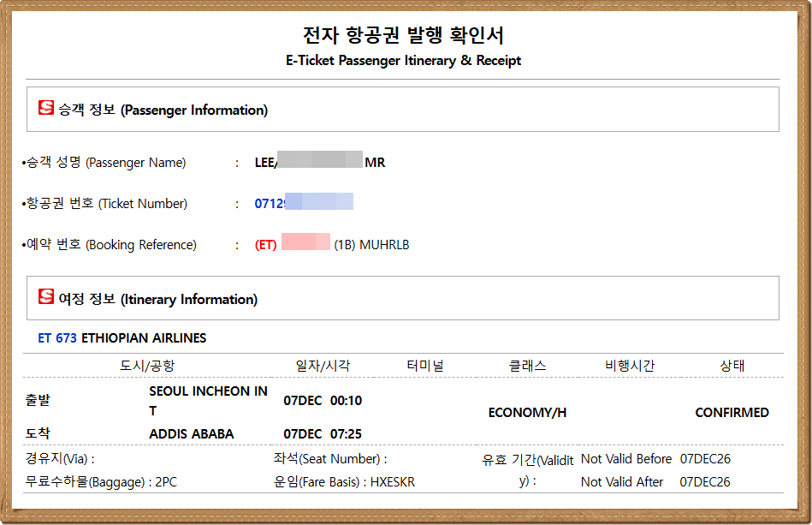This screenshot has width=812, height=525.
Task: Click the blue ET 673 flight number
Action: (57, 338)
